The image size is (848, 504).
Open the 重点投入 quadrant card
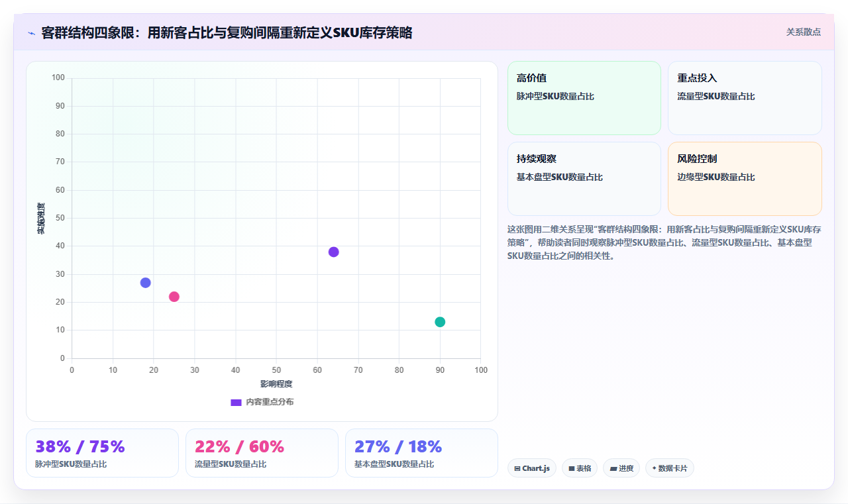click(745, 98)
